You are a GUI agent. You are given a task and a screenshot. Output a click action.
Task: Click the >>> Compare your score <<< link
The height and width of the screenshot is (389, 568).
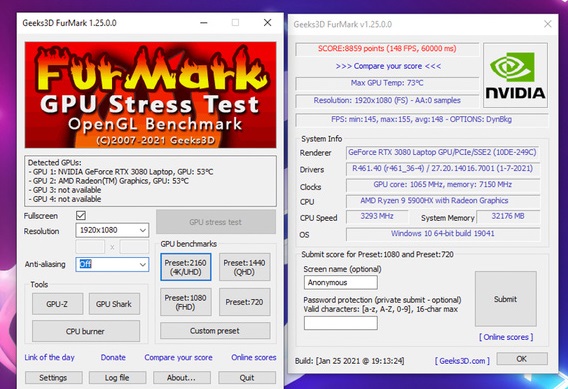(x=388, y=66)
